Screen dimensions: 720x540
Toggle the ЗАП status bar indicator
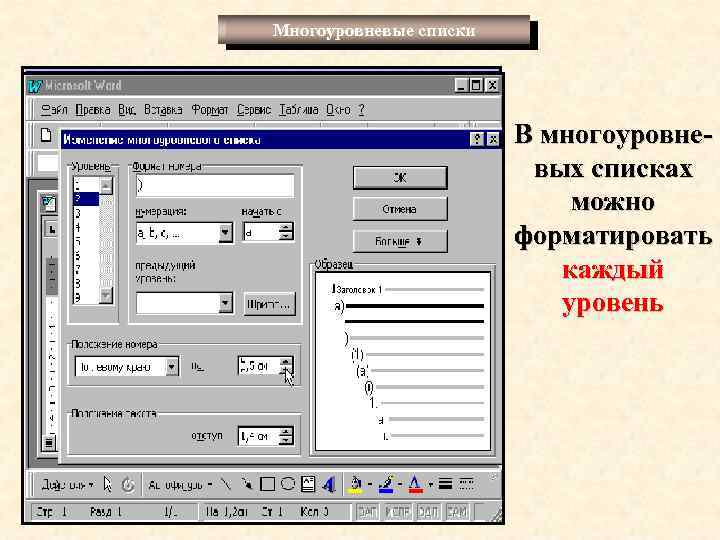click(x=367, y=512)
